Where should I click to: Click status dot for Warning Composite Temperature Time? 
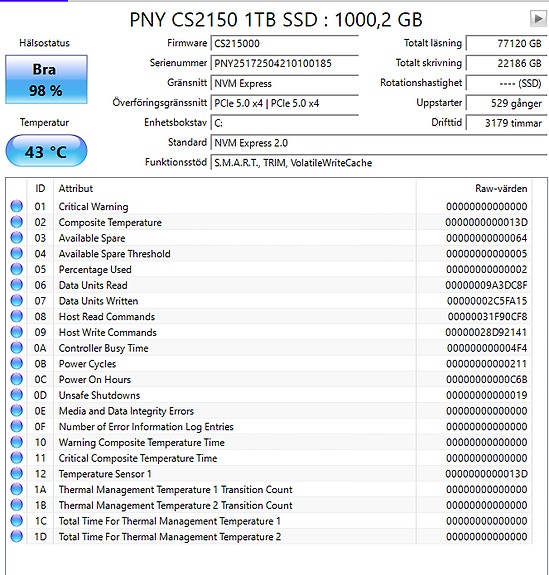[17, 442]
